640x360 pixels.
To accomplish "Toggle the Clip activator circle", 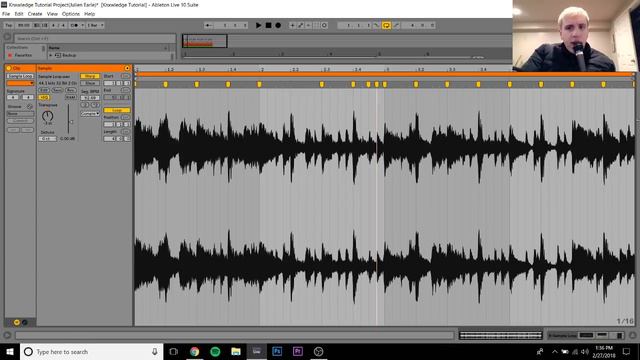I will 9,68.
